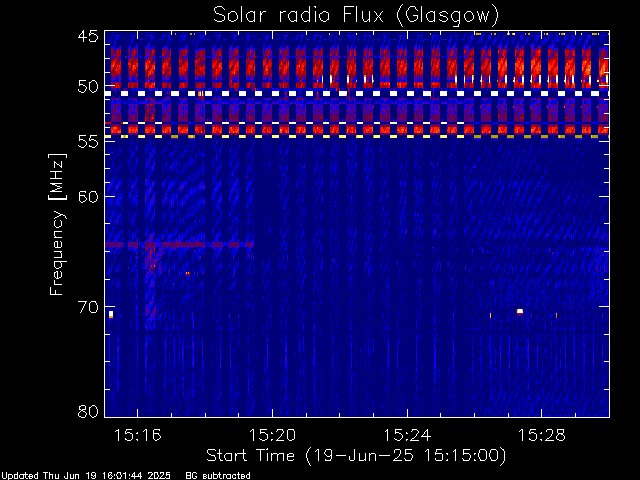The width and height of the screenshot is (640, 480).
Task: Click the 'Frequency [MHz]' axis label
Action: click(57, 224)
